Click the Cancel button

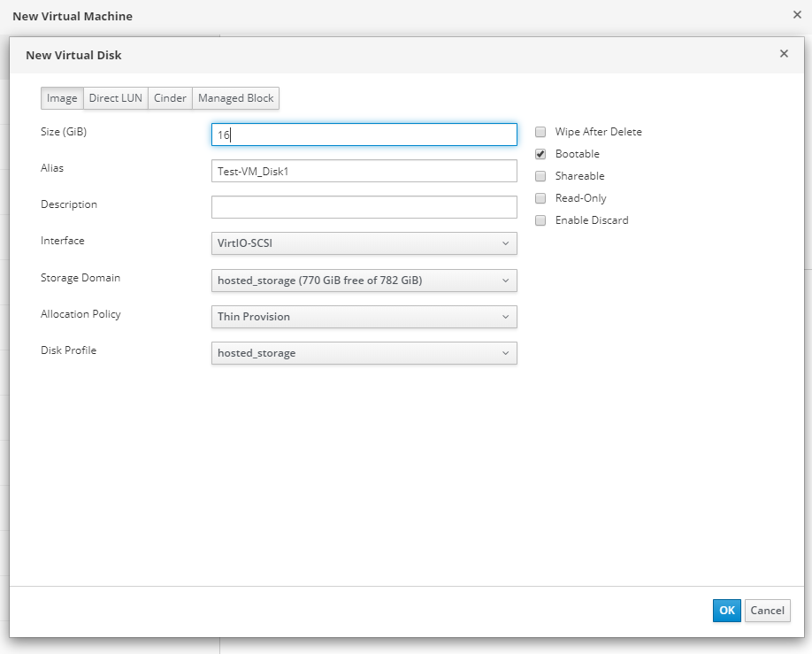[x=767, y=610]
